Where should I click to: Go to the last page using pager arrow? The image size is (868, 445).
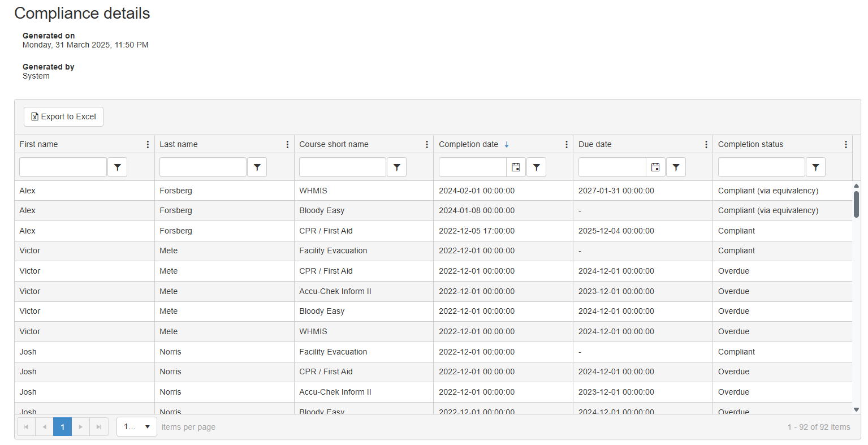[98, 427]
